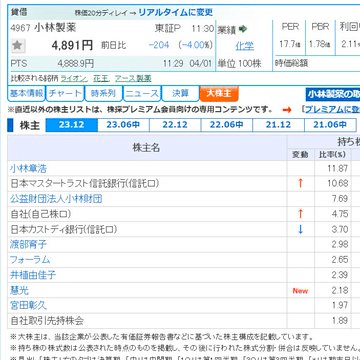Click the 2.98 ratio value
Viewport: 360px width, 360px height.
click(340, 245)
